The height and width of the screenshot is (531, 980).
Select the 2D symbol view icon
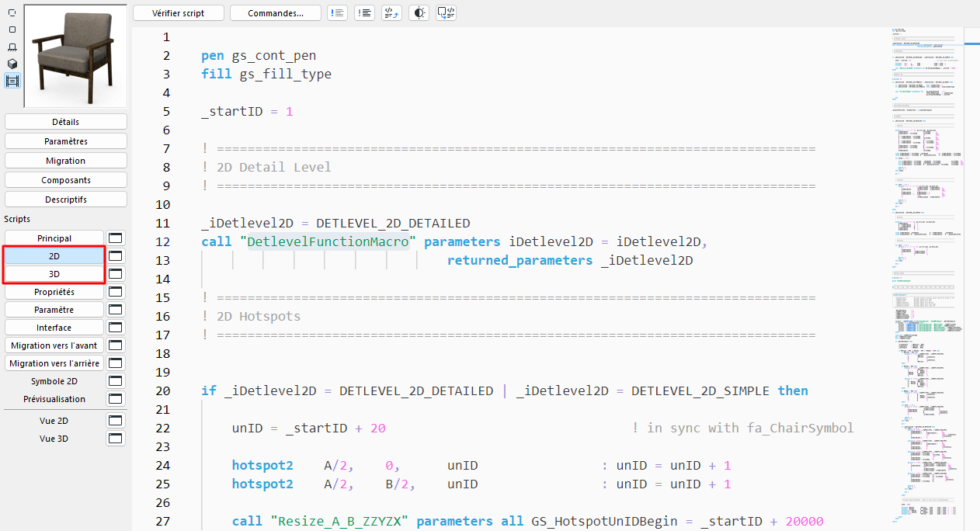pos(12,12)
